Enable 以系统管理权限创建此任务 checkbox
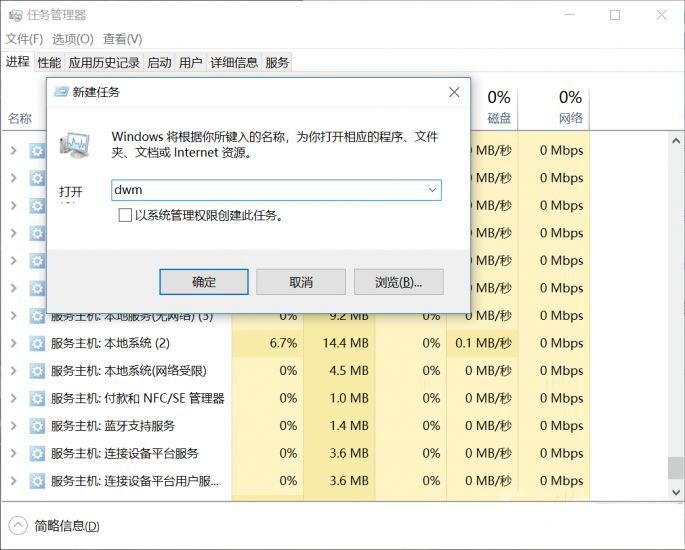685x550 pixels. (x=125, y=215)
